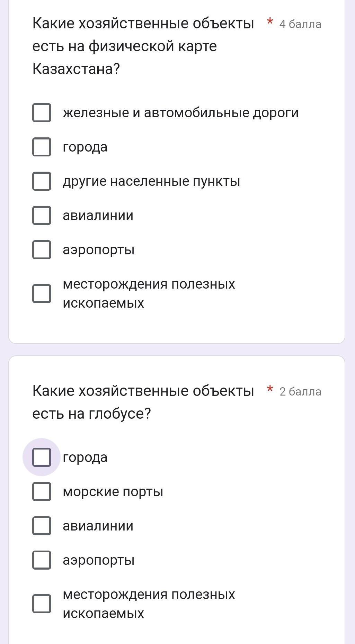Check 'аэропорты' box in the Казахстан map question
Screen dimensions: 355x644
42,250
